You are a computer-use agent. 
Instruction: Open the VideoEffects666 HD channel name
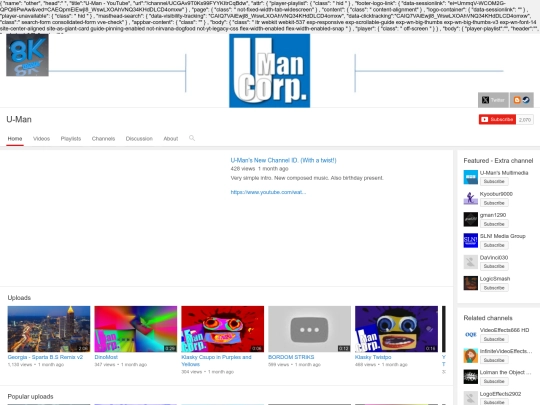(504, 330)
